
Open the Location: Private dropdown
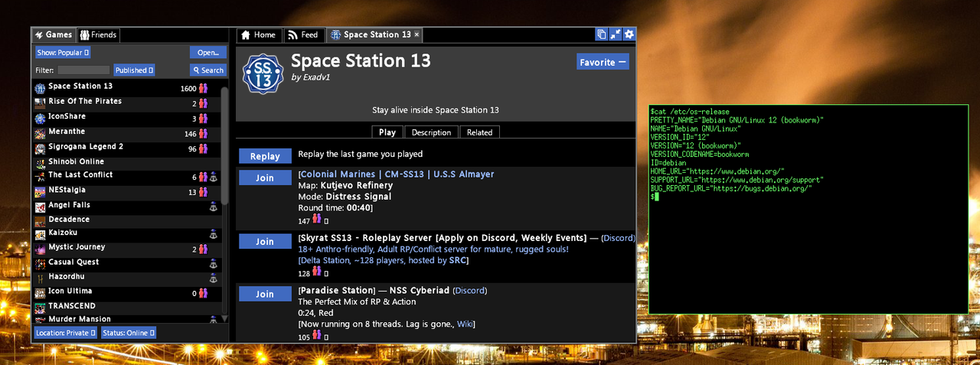point(66,333)
